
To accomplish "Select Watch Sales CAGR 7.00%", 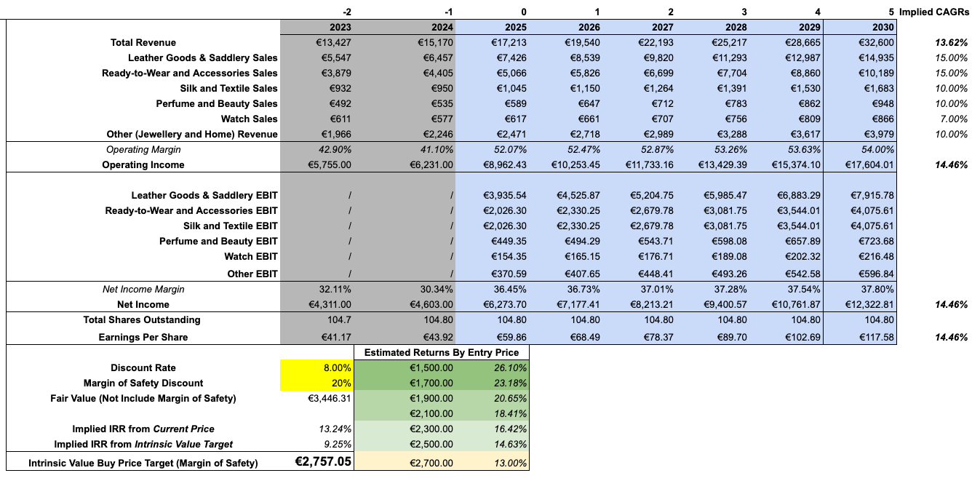I will tap(953, 119).
